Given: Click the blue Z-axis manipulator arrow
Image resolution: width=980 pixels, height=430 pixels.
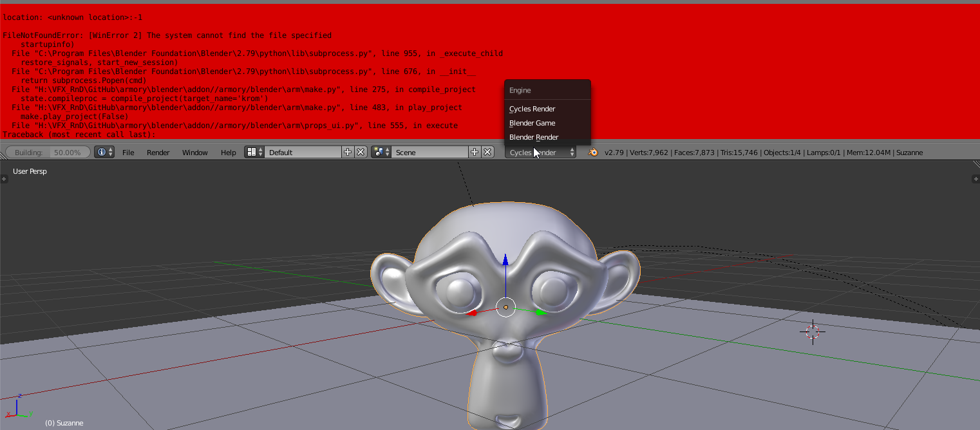Looking at the screenshot, I should click(505, 259).
